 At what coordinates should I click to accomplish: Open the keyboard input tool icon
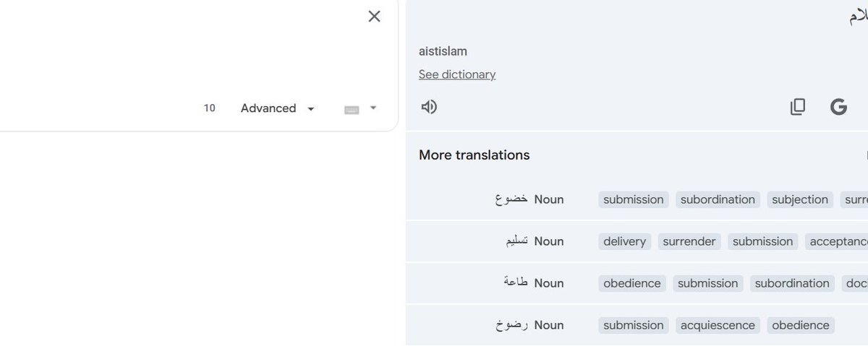click(x=352, y=109)
